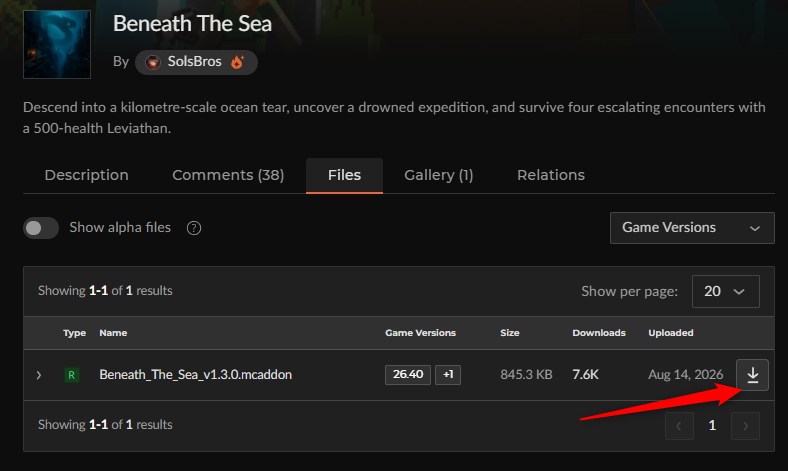788x471 pixels.
Task: Click the Aug 14, 2026 upload date
Action: (685, 374)
